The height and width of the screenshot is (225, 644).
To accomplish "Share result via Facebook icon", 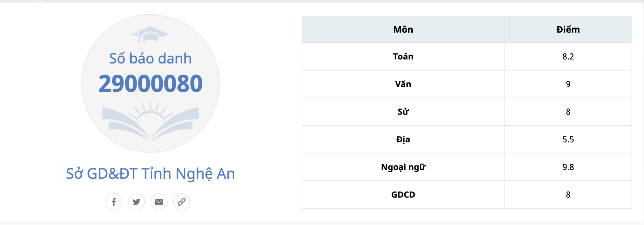I will (114, 202).
